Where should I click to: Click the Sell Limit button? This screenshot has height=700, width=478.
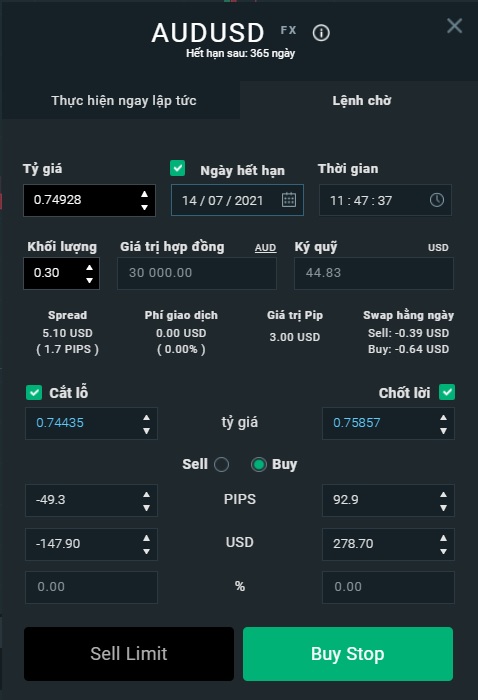[x=129, y=654]
